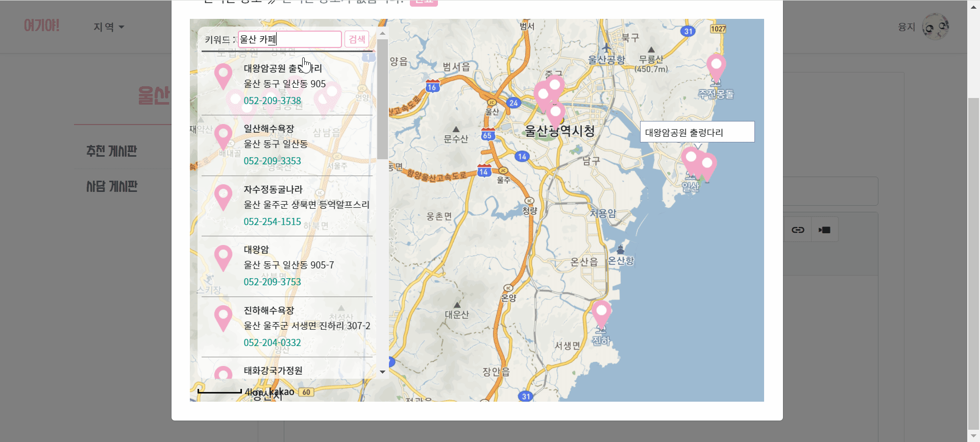The width and height of the screenshot is (980, 442).
Task: Click page scrollbar down arrow
Action: tap(973, 436)
